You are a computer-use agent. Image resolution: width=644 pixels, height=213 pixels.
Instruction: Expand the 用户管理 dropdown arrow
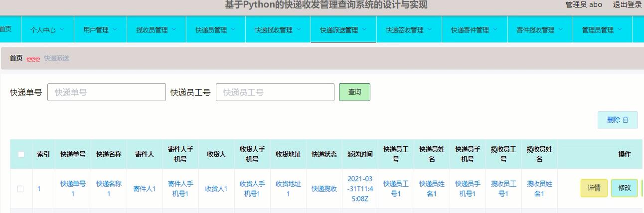pos(115,29)
